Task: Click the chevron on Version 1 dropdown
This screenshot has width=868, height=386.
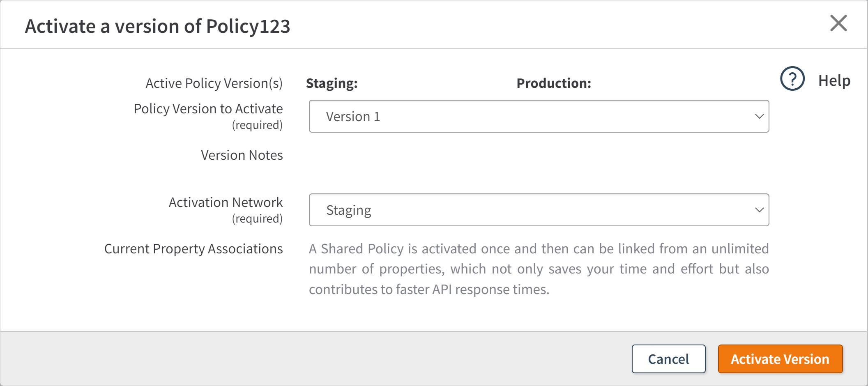Action: coord(759,116)
